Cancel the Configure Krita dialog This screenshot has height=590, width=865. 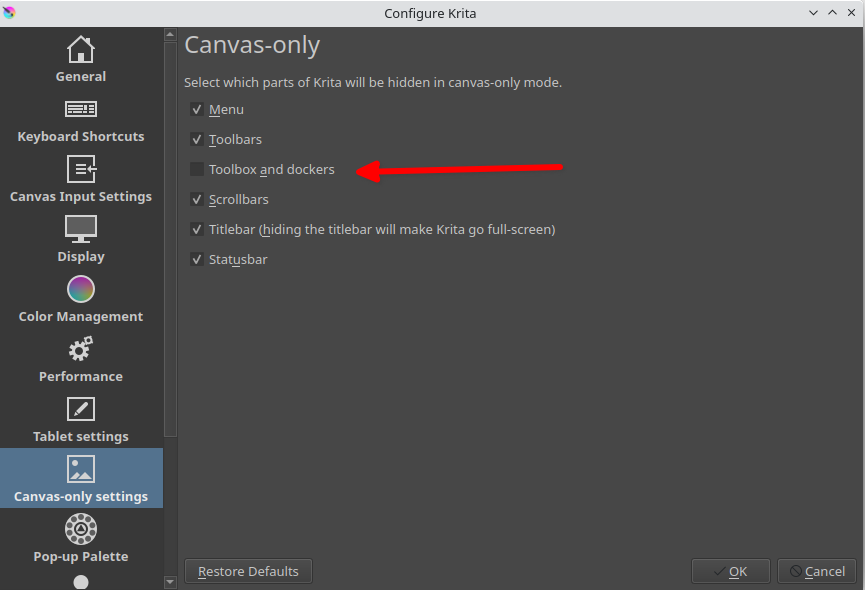(817, 571)
